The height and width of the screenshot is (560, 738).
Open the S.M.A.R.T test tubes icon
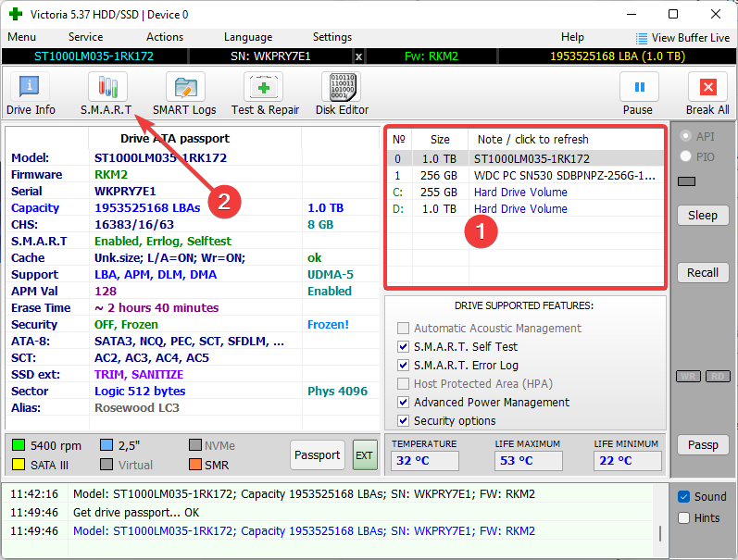point(107,87)
